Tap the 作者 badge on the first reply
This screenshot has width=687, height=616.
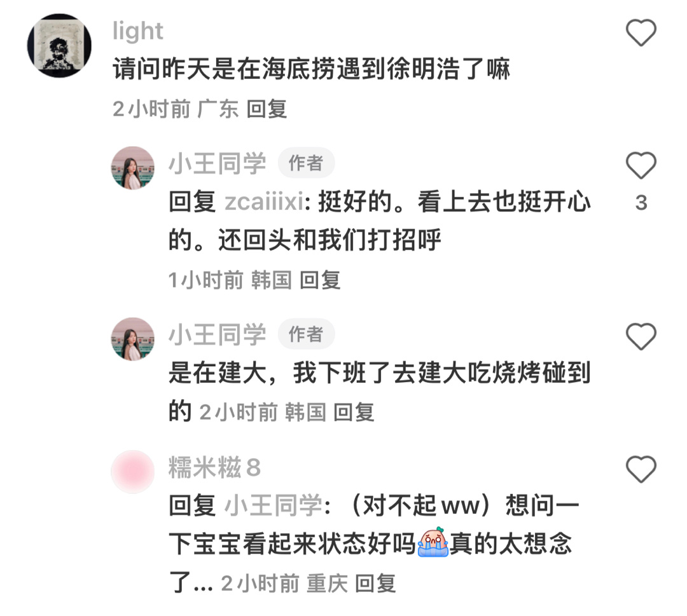(x=306, y=163)
